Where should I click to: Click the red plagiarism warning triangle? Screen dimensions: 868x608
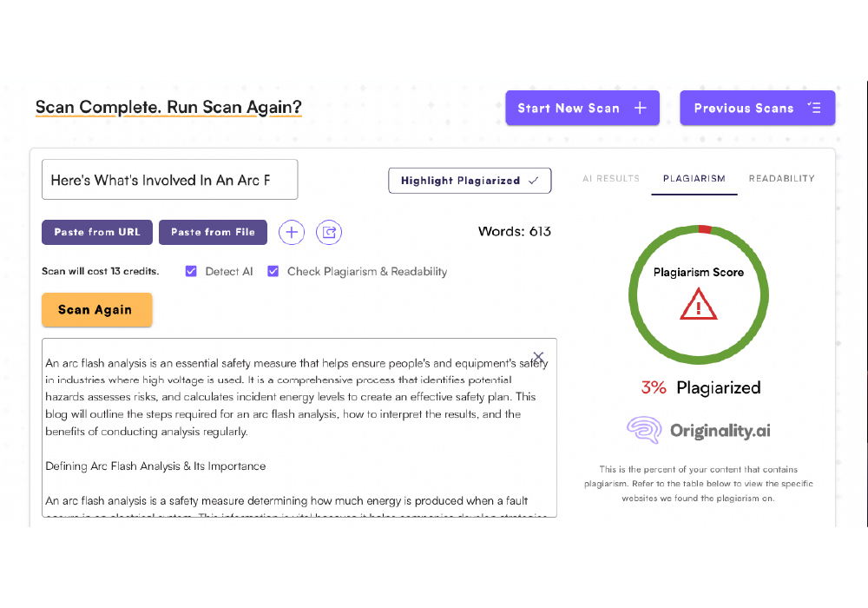pos(698,304)
